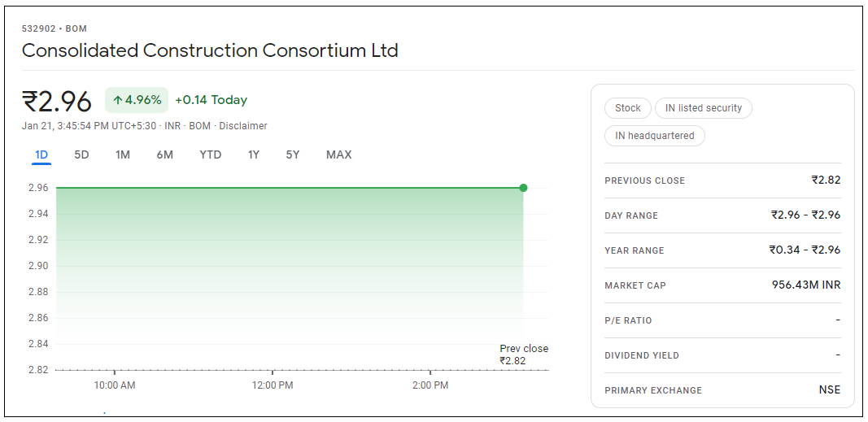Select the 1D chart range tab
The image size is (868, 422).
pos(41,154)
